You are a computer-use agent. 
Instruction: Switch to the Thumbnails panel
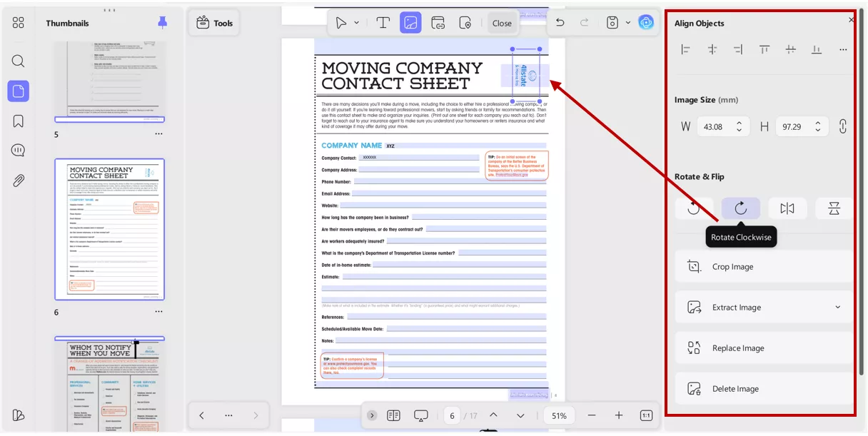(x=19, y=91)
